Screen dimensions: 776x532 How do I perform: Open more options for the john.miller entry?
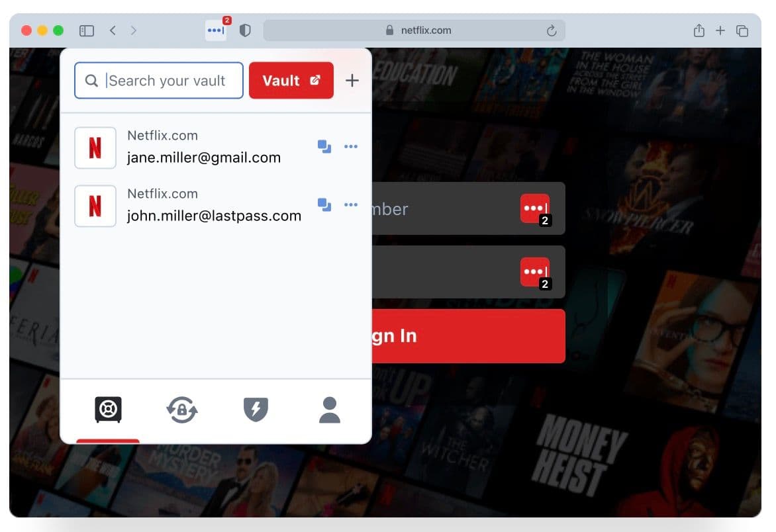[351, 205]
